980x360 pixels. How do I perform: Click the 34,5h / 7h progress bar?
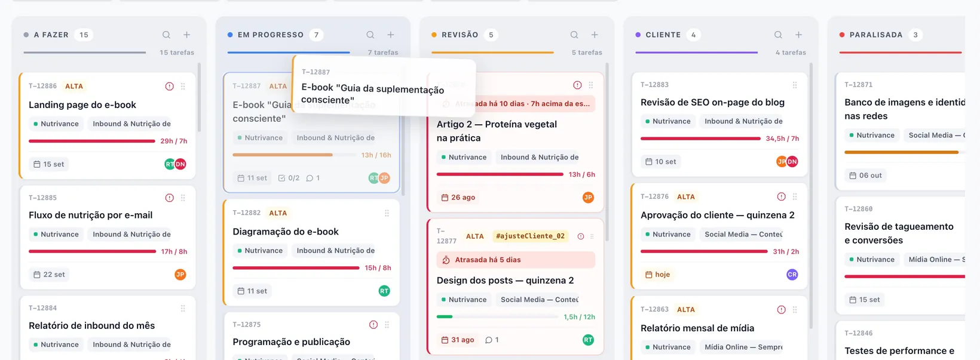700,139
